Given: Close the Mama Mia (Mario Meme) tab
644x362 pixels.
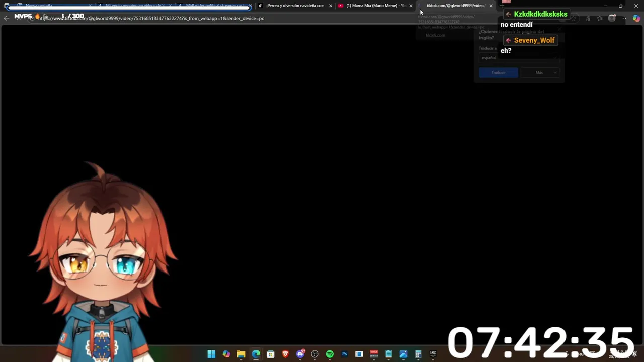Looking at the screenshot, I should click(x=411, y=6).
